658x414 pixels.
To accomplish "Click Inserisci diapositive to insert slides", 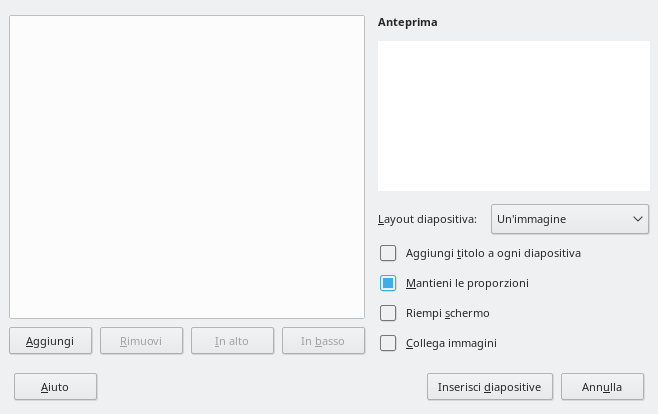I will pyautogui.click(x=489, y=387).
